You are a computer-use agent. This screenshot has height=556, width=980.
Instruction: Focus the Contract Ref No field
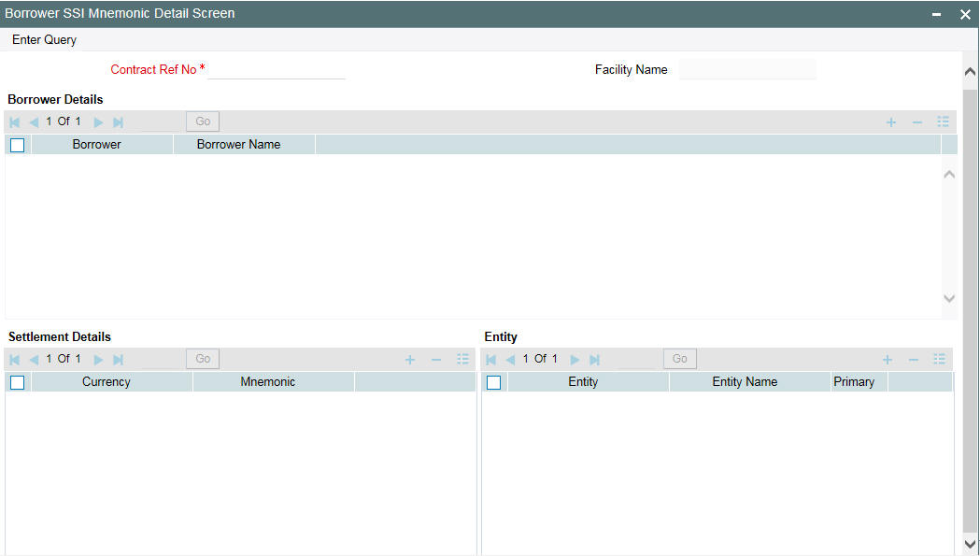coord(277,69)
